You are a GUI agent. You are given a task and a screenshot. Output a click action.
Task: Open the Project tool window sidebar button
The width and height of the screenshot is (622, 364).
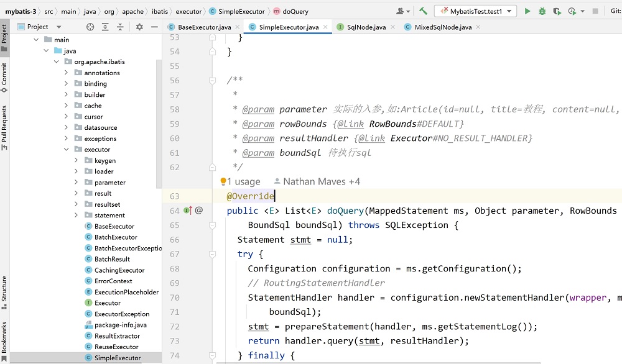4,38
